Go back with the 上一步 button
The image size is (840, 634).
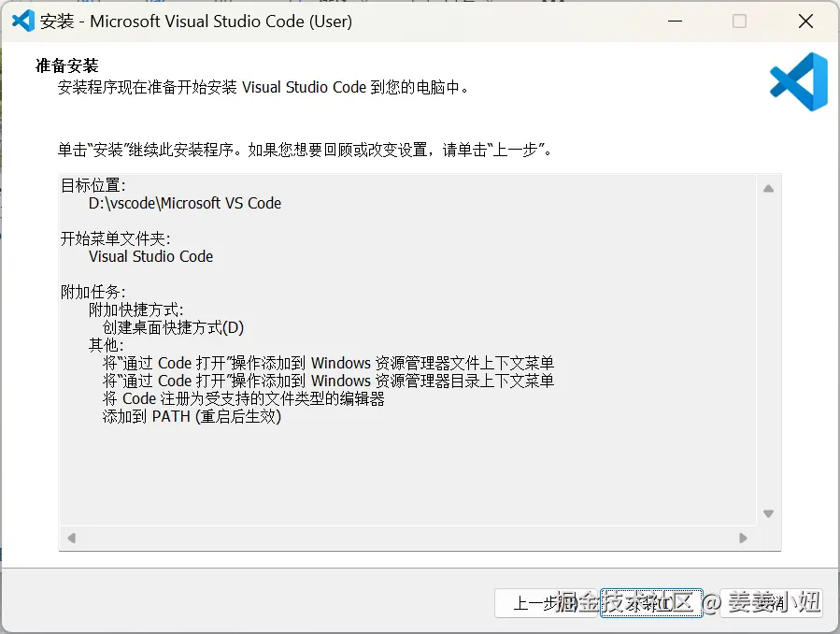(546, 603)
